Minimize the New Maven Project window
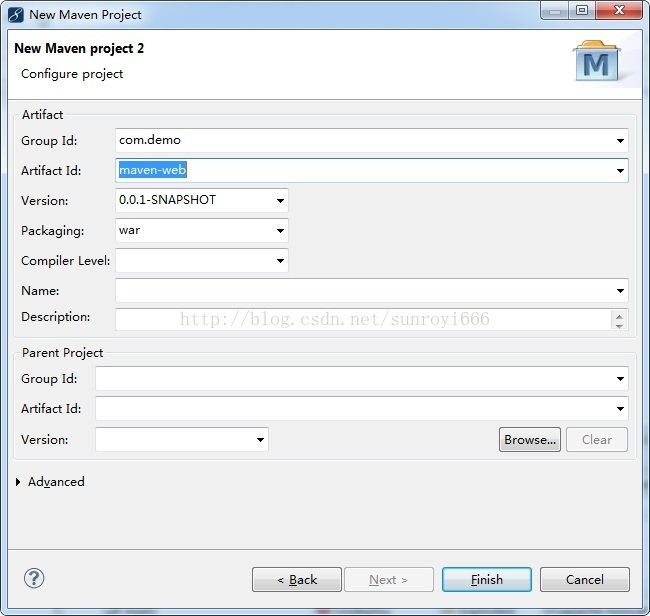The image size is (650, 616). [x=555, y=11]
